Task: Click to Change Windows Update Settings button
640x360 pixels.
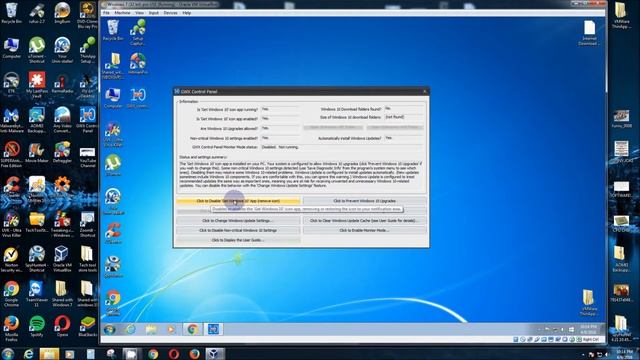Action: tap(238, 220)
